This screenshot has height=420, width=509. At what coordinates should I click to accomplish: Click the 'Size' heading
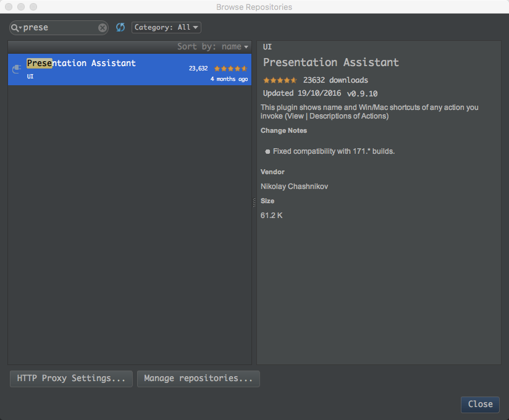(x=267, y=201)
